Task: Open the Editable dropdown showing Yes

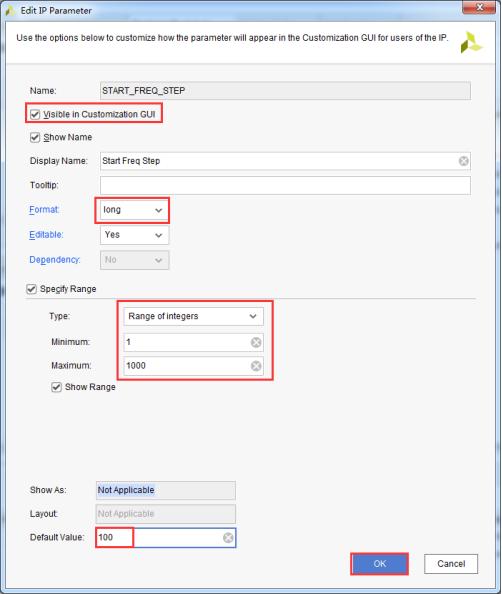Action: [x=134, y=235]
